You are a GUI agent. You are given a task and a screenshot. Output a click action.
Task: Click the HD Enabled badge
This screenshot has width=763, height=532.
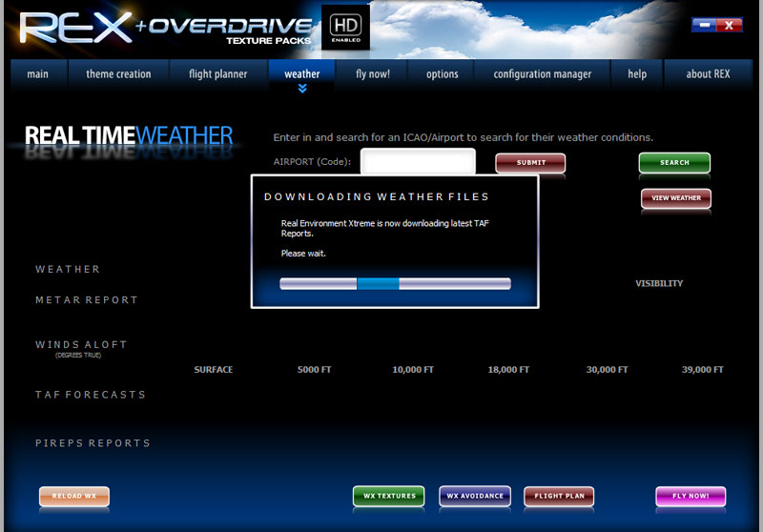click(x=346, y=28)
